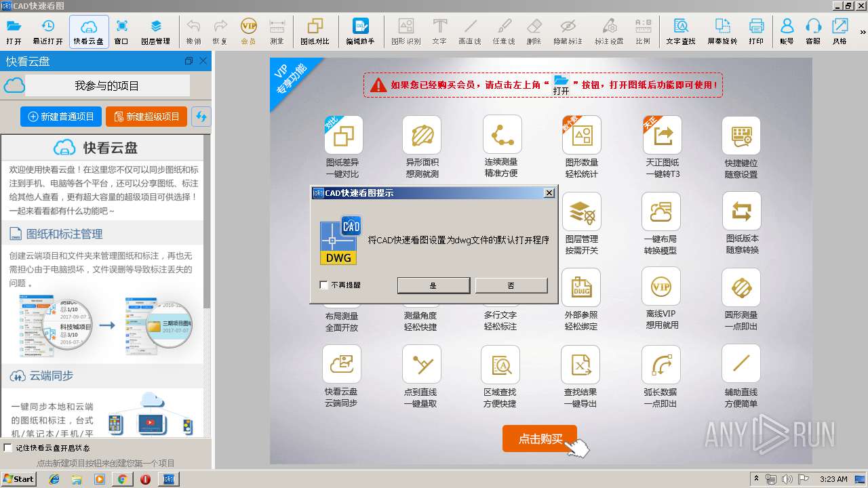868x488 pixels.
Task: Click the 点到直线 一键量取 feature icon
Action: tap(422, 364)
